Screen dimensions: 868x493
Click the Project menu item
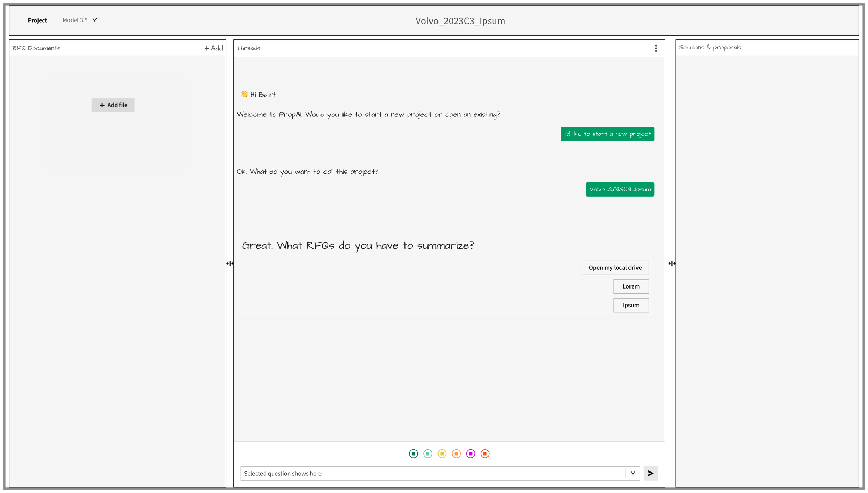point(37,20)
